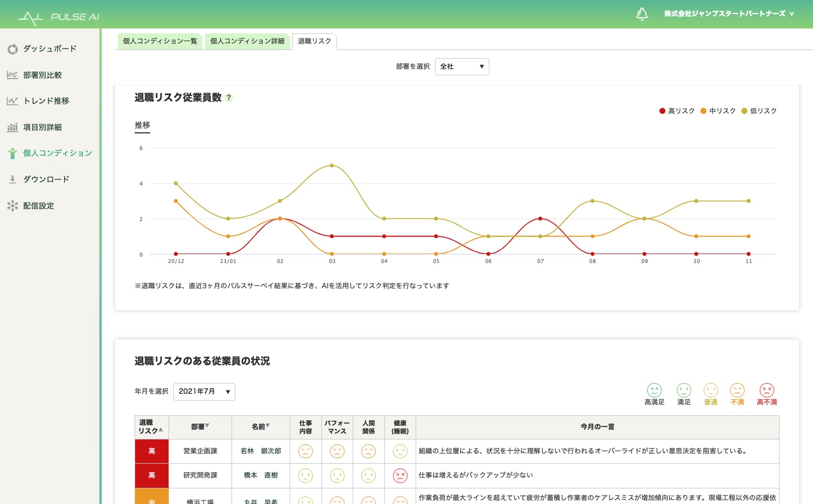Open ダッシュボード from the sidebar
This screenshot has height=504, width=813.
click(x=50, y=49)
